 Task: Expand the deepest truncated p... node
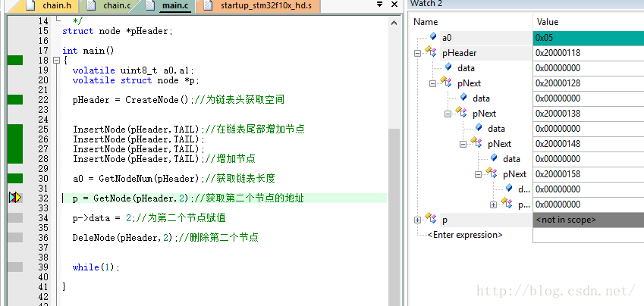(494, 205)
